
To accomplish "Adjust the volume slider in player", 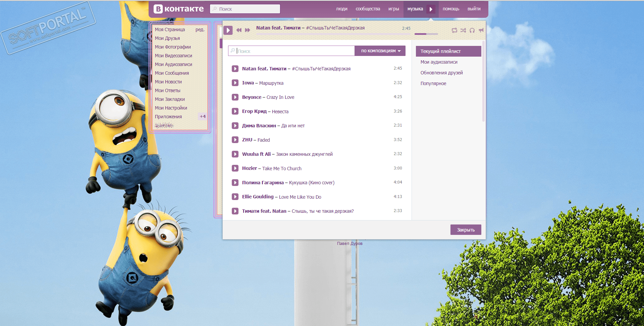I will click(426, 34).
